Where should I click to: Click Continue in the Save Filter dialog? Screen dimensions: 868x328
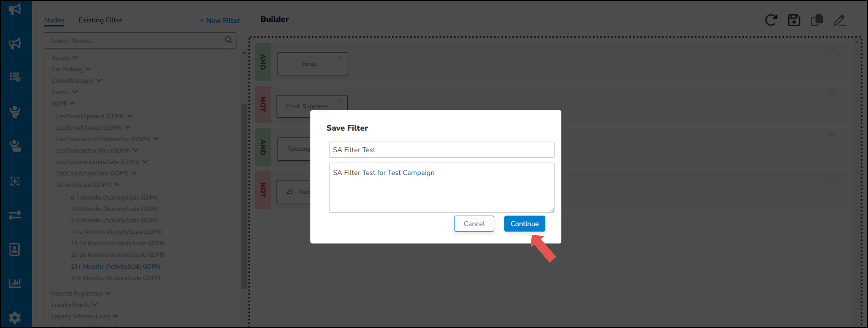click(x=524, y=223)
